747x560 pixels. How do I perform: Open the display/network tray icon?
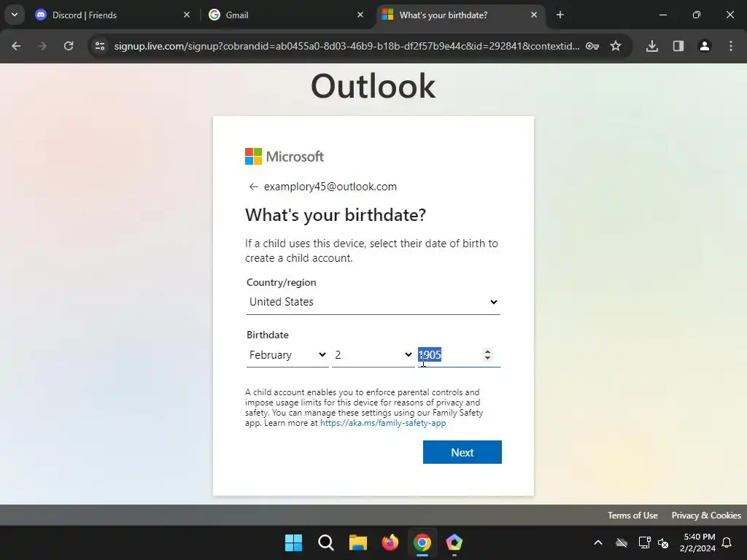(644, 542)
